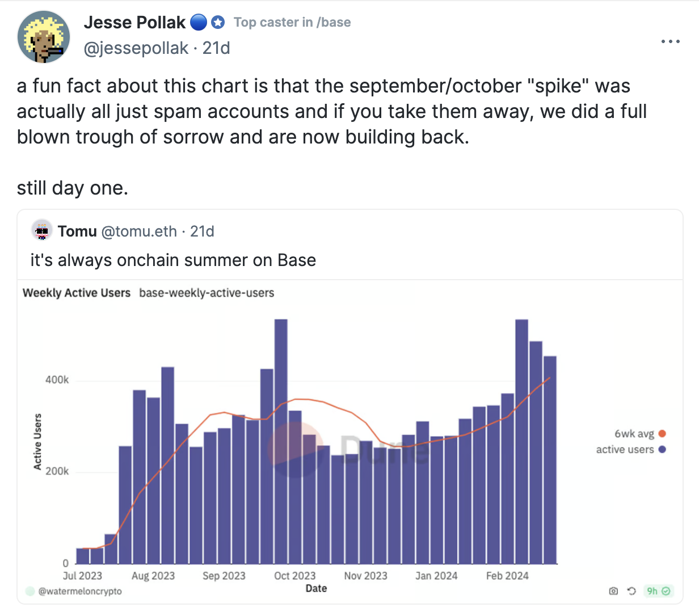Click the green 9h verified status badge

pos(659,591)
